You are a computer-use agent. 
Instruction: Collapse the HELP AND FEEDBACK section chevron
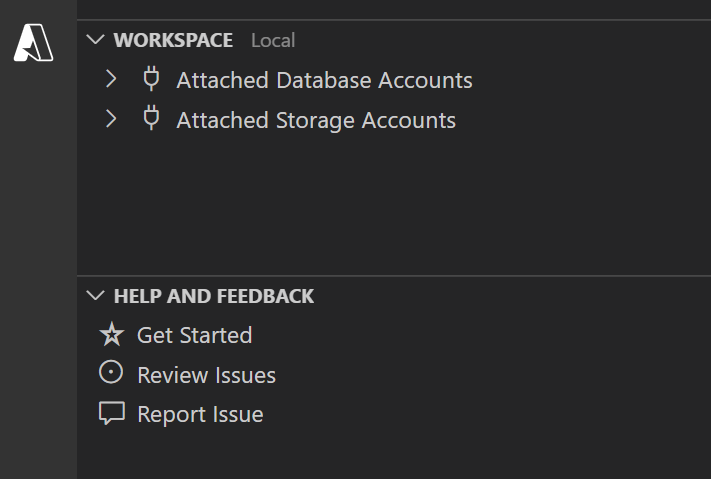pyautogui.click(x=96, y=296)
